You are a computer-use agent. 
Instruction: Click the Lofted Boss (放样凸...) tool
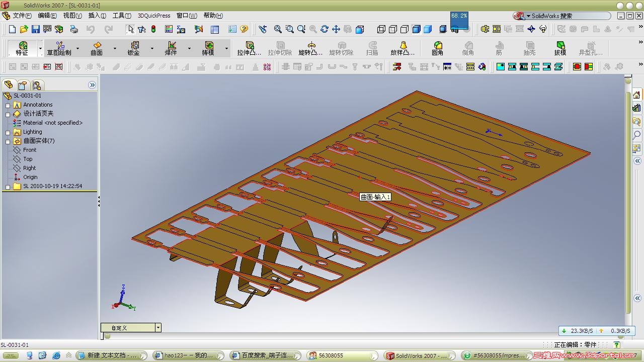point(403,48)
